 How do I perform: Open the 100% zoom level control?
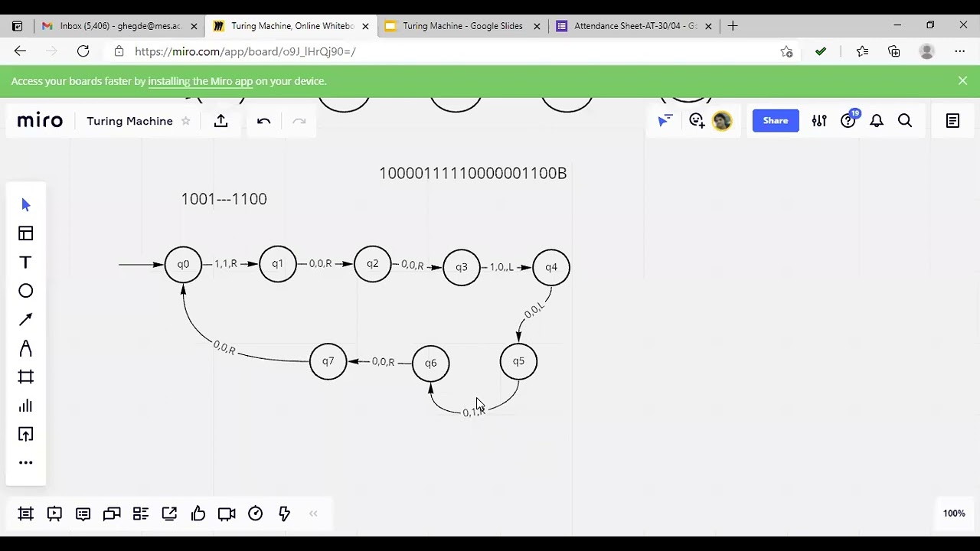pyautogui.click(x=954, y=514)
